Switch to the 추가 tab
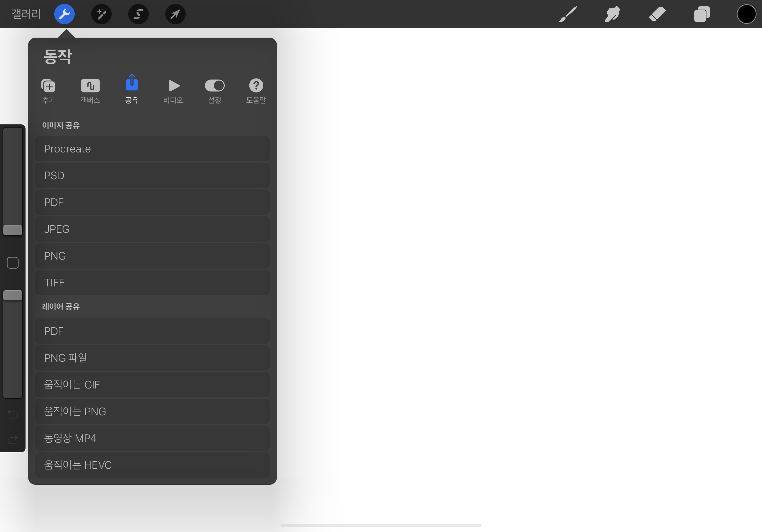Screen dimensions: 762x532 (49, 91)
